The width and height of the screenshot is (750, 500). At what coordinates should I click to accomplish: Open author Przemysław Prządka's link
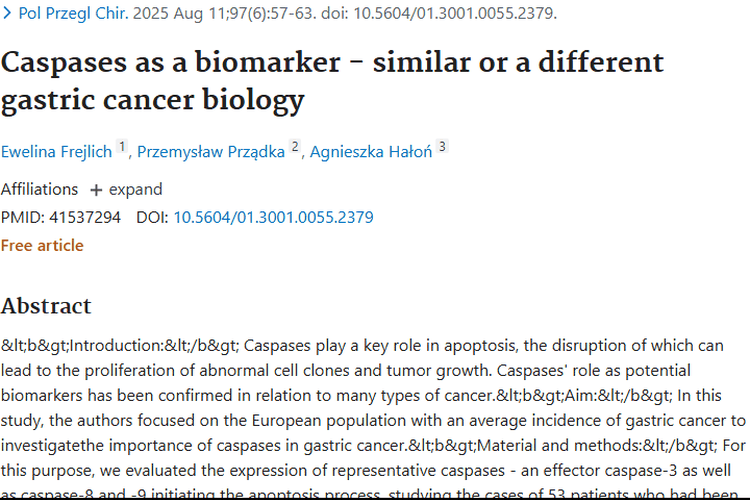210,152
